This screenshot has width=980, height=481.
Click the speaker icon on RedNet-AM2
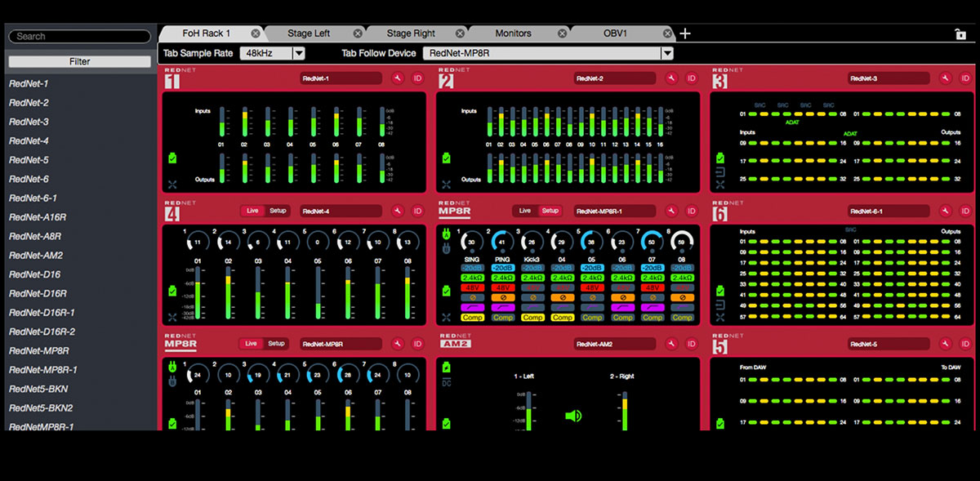(x=573, y=416)
